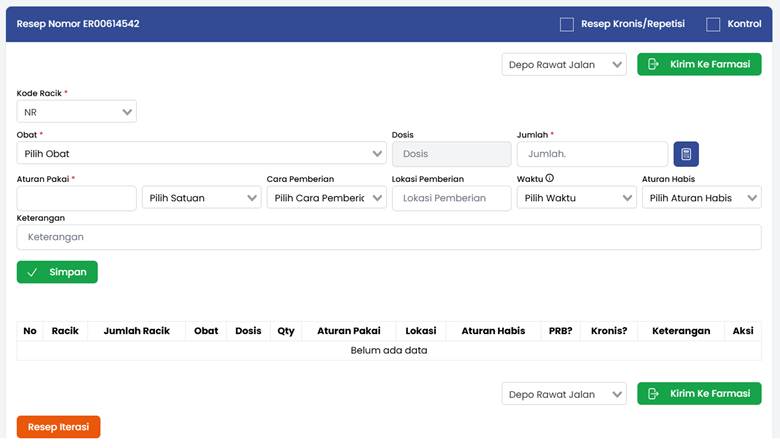Tick the Kontrol checkbox
The height and width of the screenshot is (448, 780).
713,24
